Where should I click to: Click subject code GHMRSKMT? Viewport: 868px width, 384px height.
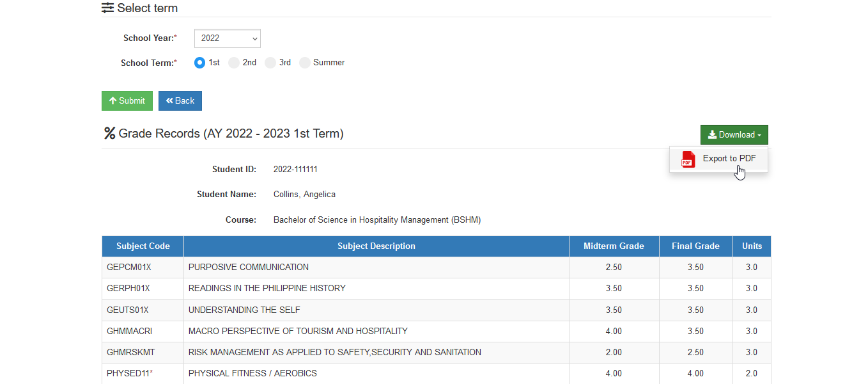coord(131,353)
